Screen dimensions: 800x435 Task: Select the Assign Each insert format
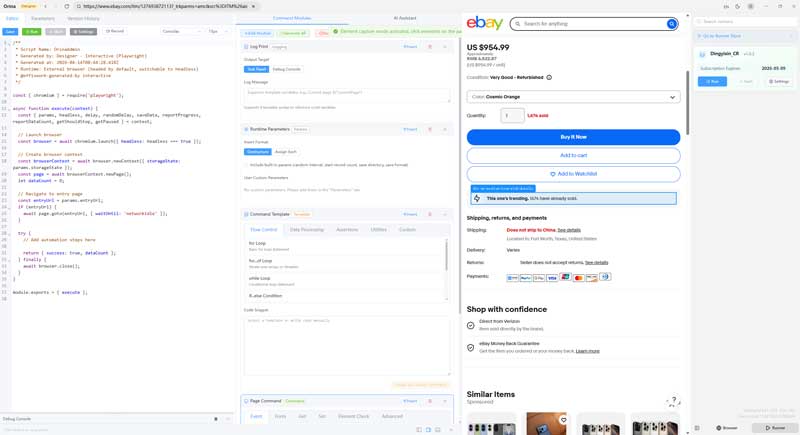pos(286,152)
